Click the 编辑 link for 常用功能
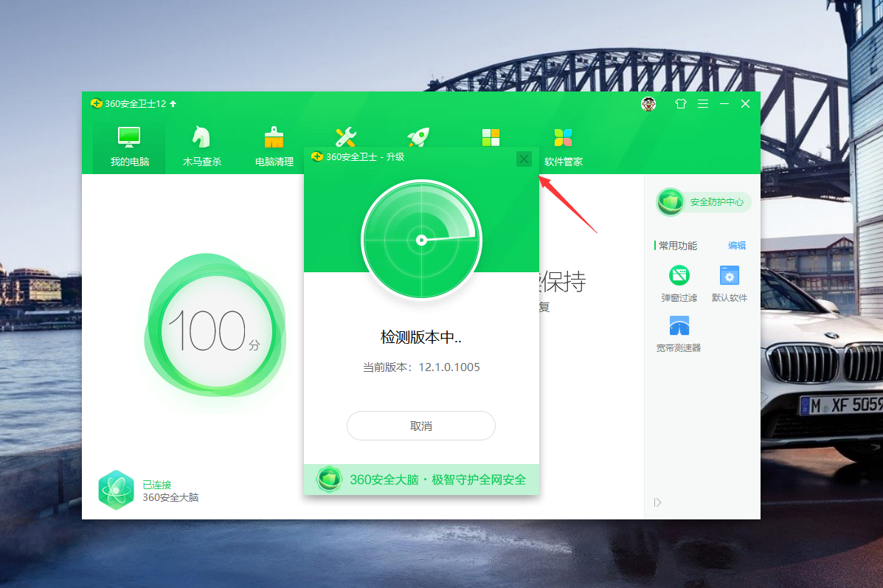 (737, 246)
